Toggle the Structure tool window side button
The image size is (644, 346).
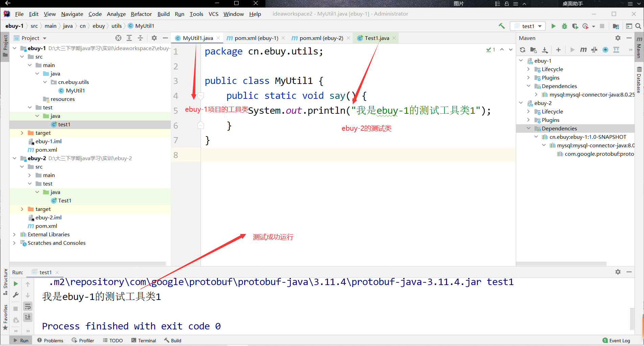(x=5, y=282)
